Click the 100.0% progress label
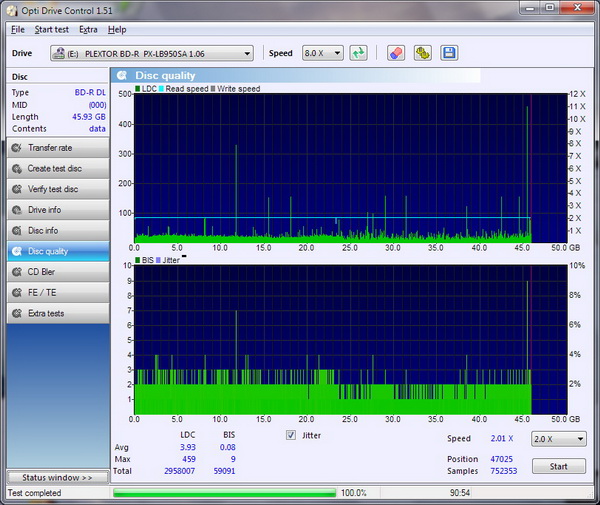This screenshot has width=600, height=505. point(354,493)
